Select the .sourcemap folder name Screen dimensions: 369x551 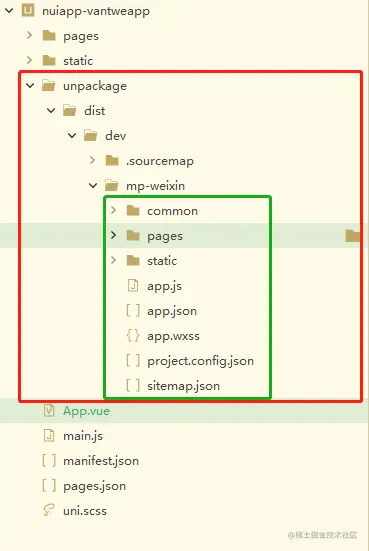pyautogui.click(x=160, y=161)
